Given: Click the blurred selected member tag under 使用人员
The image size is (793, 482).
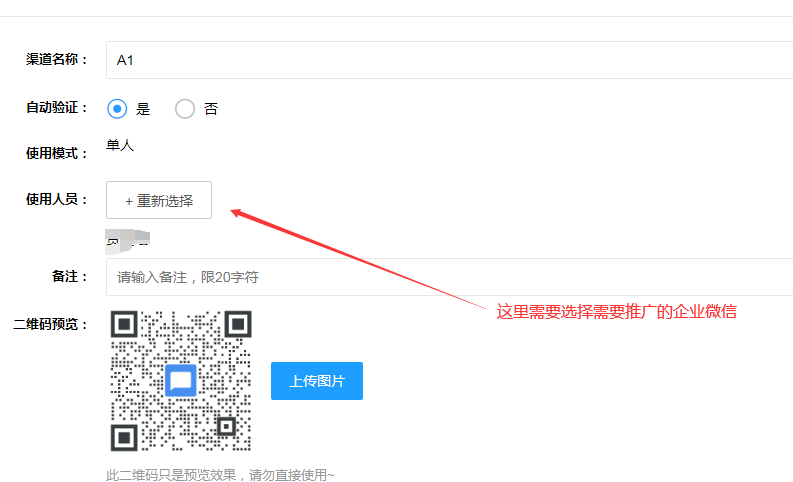Looking at the screenshot, I should (x=127, y=241).
